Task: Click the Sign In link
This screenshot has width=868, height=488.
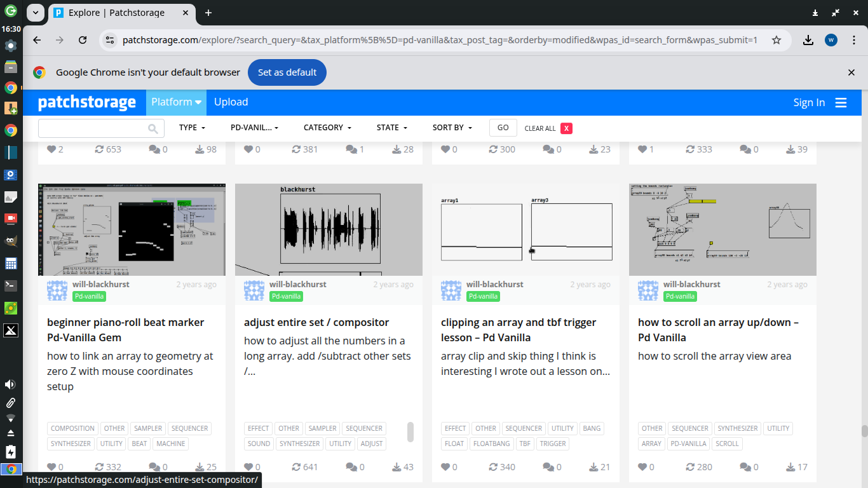Action: tap(809, 102)
